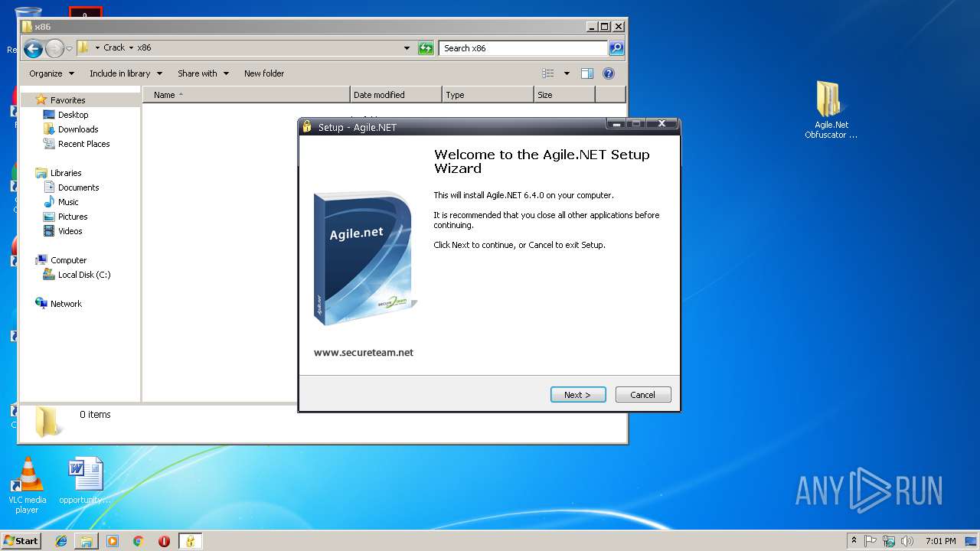Image resolution: width=980 pixels, height=551 pixels.
Task: Click the x86 breadcrumb in address bar
Action: pyautogui.click(x=144, y=47)
